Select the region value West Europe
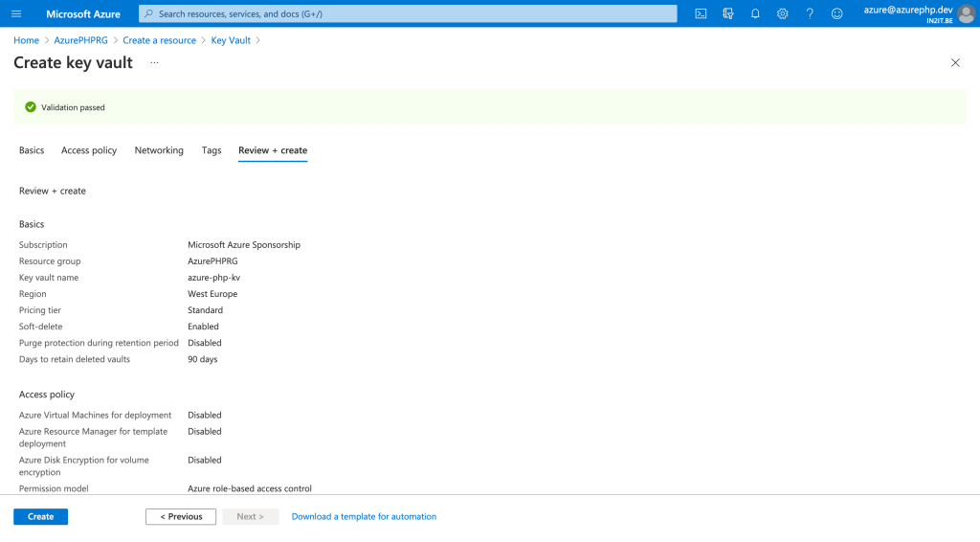 pos(212,293)
